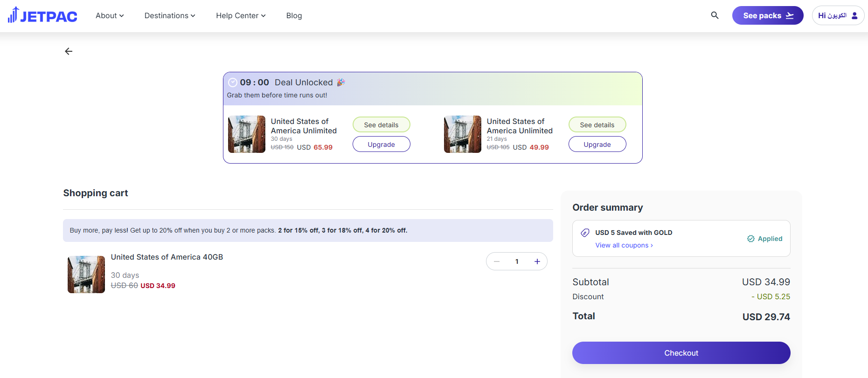This screenshot has height=378, width=868.
Task: Click the 09:00 countdown timer
Action: pyautogui.click(x=255, y=82)
